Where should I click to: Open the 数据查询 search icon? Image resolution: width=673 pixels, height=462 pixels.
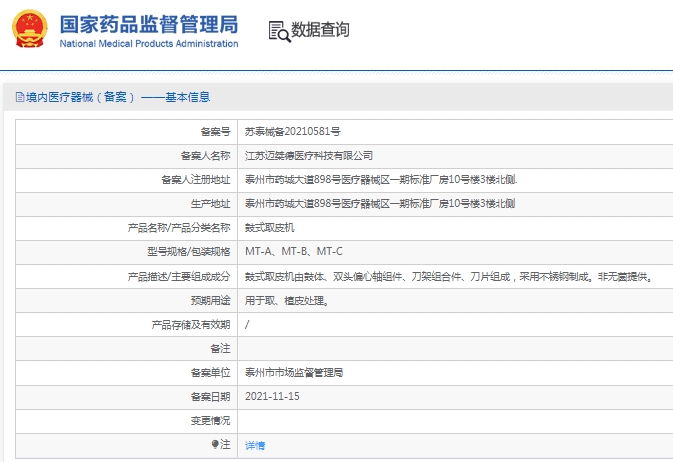pos(279,32)
